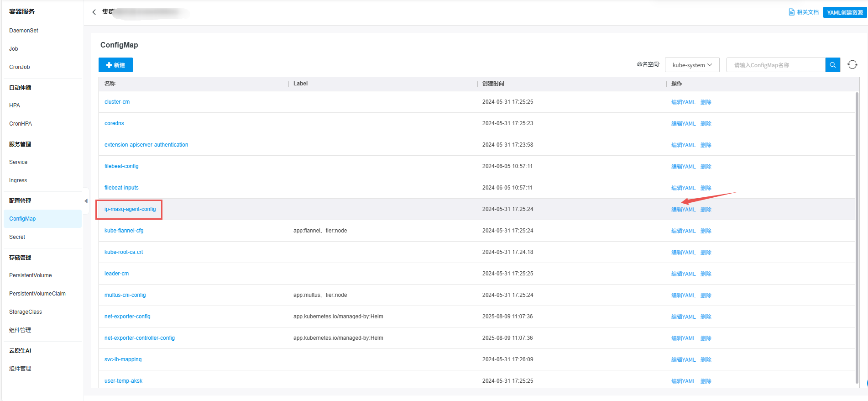Screen dimensions: 868x401
Task: Open the kube-root-ca.crt ConfigMap
Action: 124,252
